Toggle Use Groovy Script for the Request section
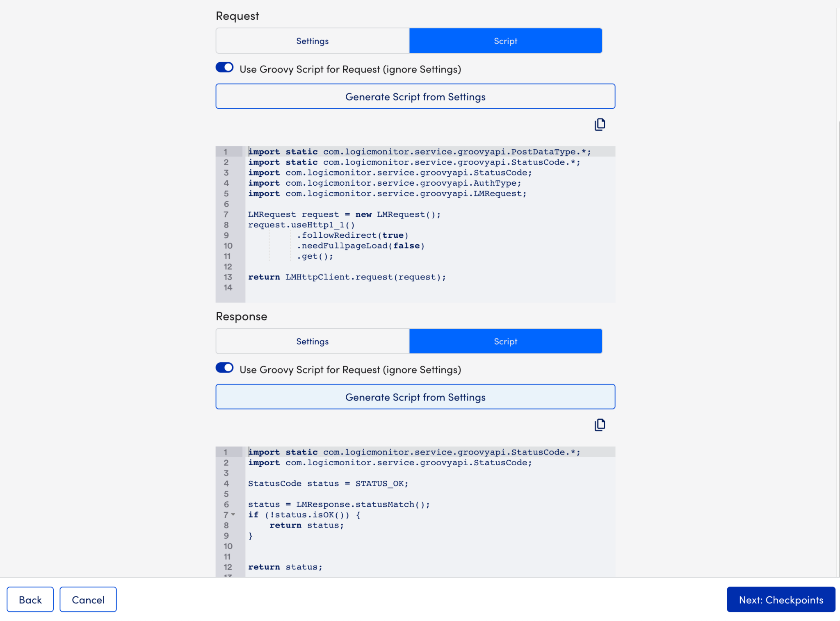This screenshot has width=840, height=621. coord(224,67)
